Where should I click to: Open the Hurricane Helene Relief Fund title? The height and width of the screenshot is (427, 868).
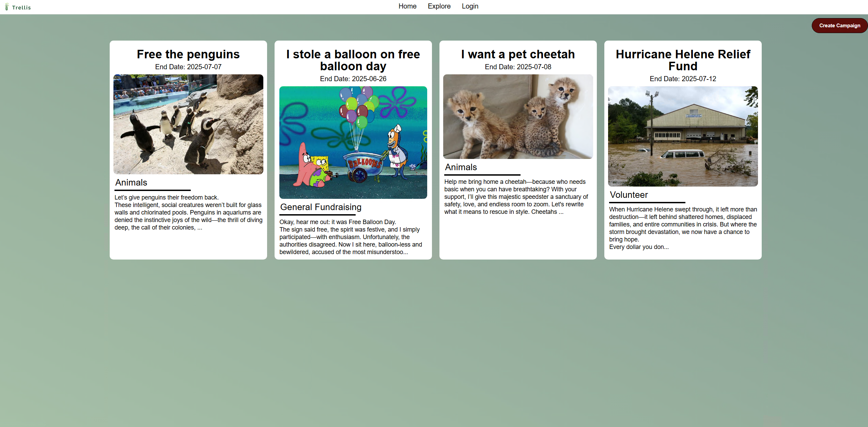(683, 60)
